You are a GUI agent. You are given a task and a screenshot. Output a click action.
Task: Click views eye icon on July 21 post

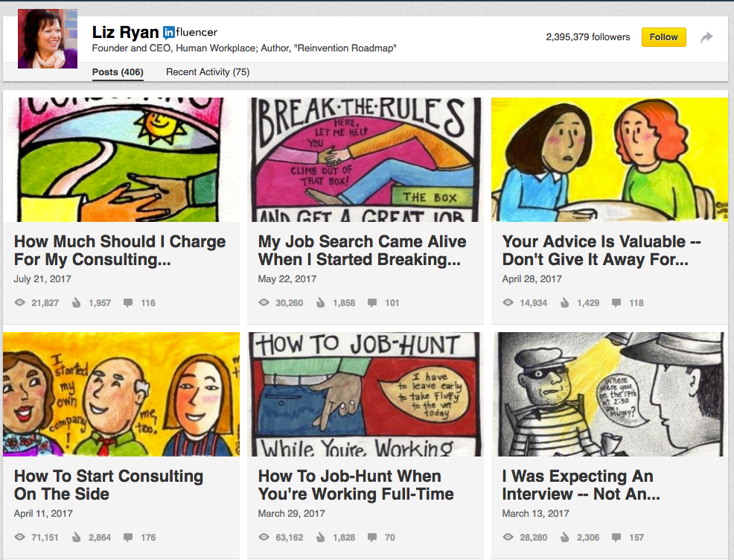click(x=19, y=303)
